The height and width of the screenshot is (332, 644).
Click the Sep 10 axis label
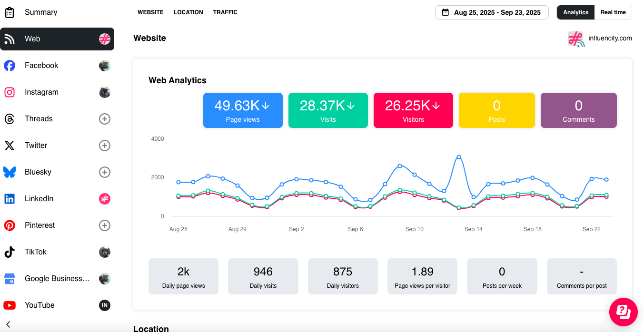pos(414,229)
